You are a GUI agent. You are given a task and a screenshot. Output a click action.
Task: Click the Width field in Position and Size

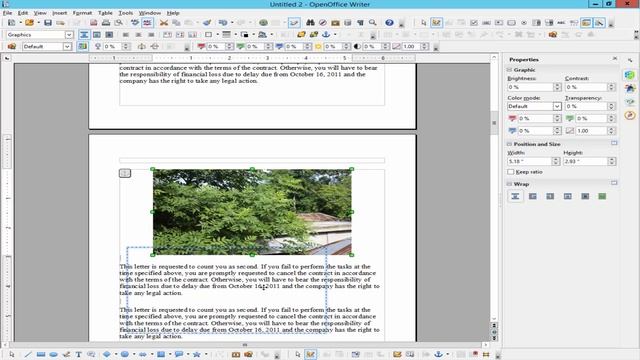[530, 161]
